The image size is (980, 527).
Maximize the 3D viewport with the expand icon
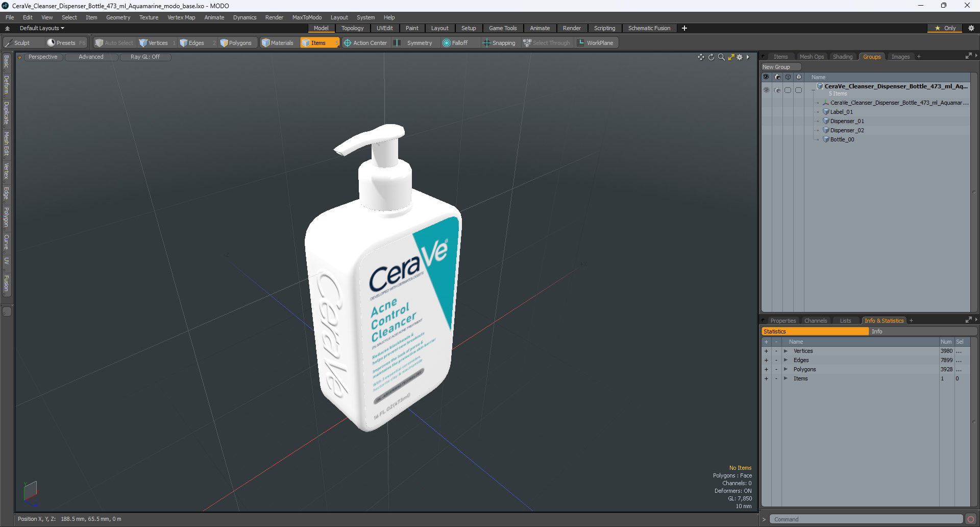tap(731, 57)
